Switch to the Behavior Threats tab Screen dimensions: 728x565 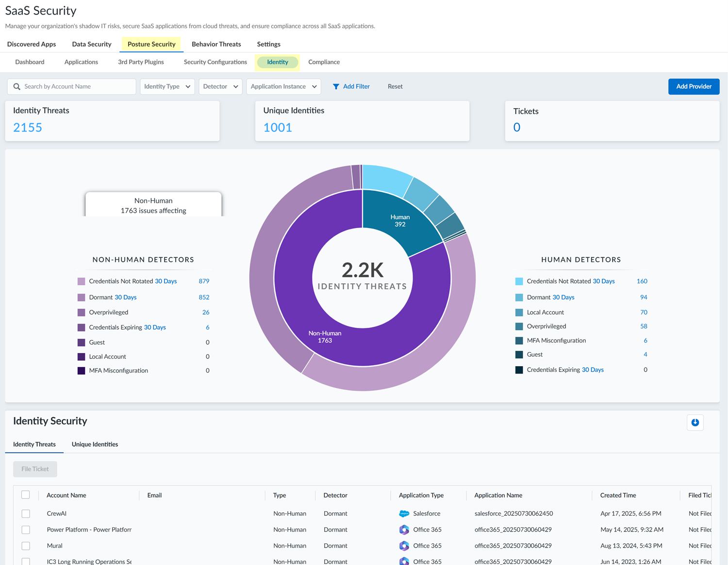tap(216, 44)
